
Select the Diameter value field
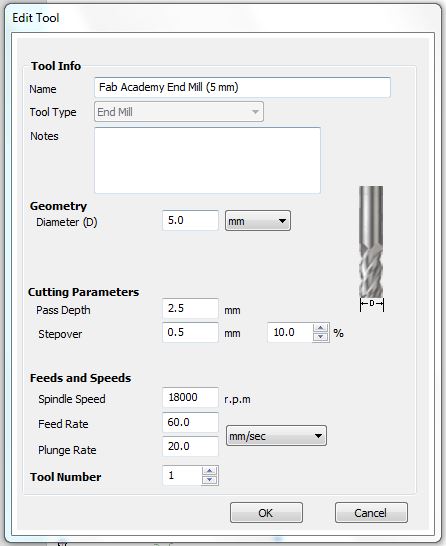pyautogui.click(x=190, y=220)
